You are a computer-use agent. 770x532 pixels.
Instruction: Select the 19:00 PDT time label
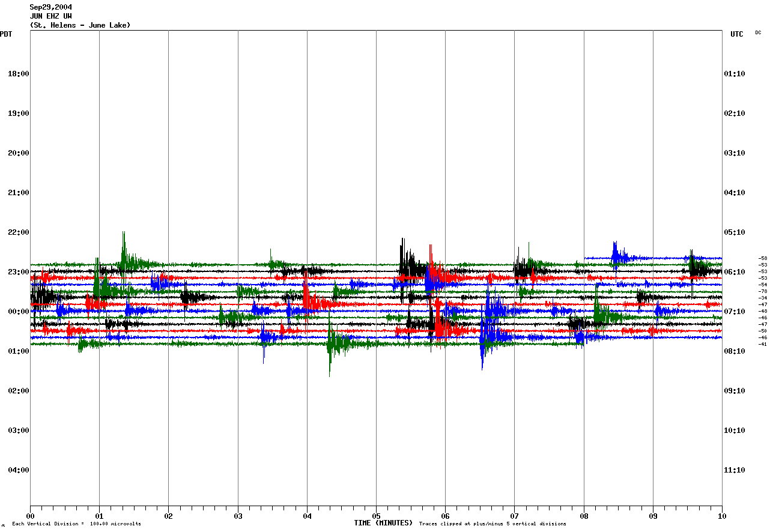point(19,113)
